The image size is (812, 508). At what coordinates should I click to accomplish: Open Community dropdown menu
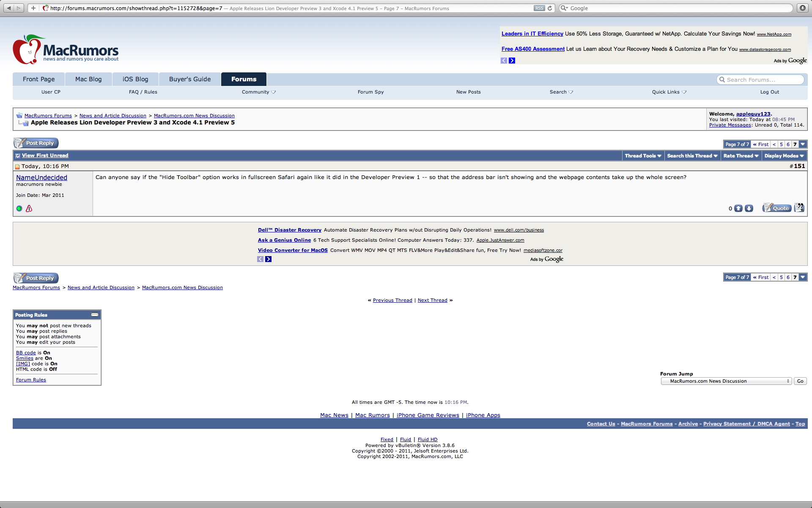[x=258, y=92]
